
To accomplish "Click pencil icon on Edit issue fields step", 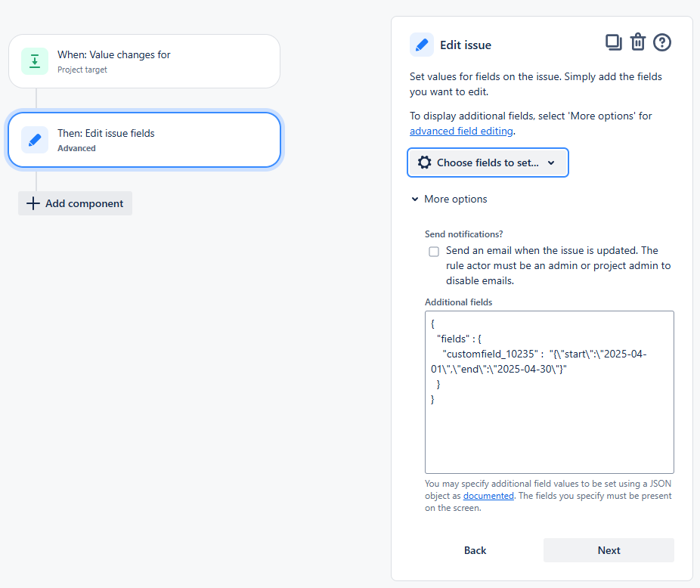I will coord(35,140).
